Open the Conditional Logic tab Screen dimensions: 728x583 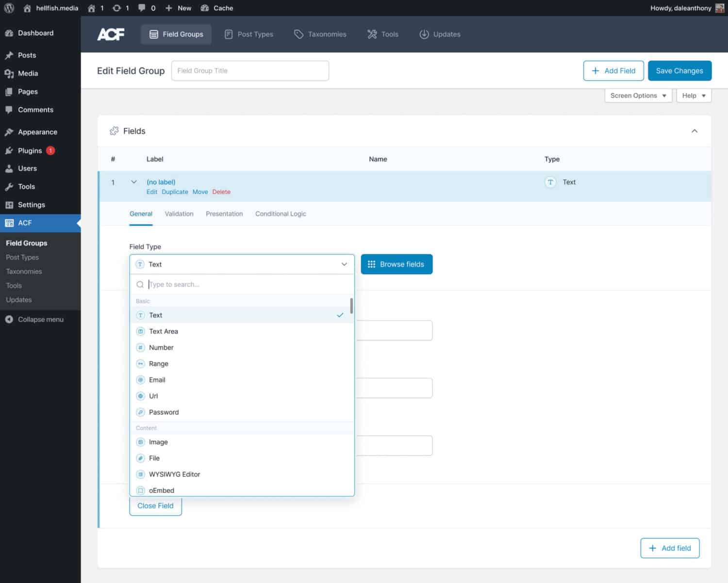pyautogui.click(x=281, y=213)
